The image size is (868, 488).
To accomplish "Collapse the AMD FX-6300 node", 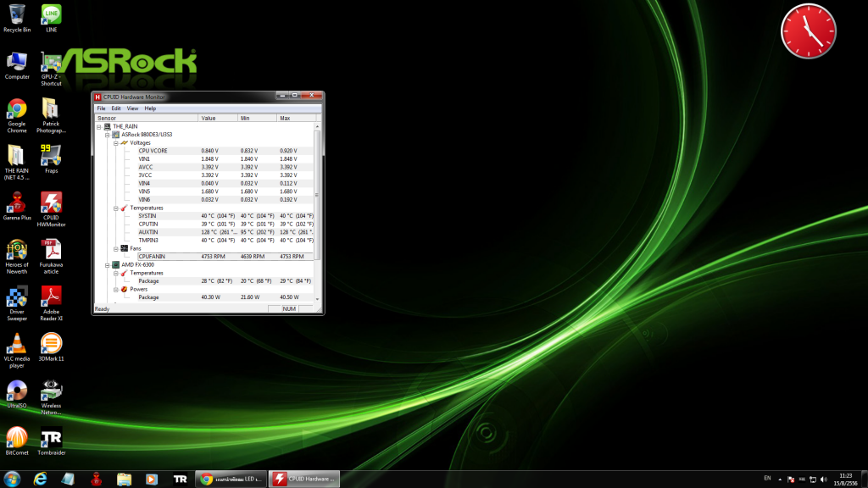I will click(x=108, y=265).
